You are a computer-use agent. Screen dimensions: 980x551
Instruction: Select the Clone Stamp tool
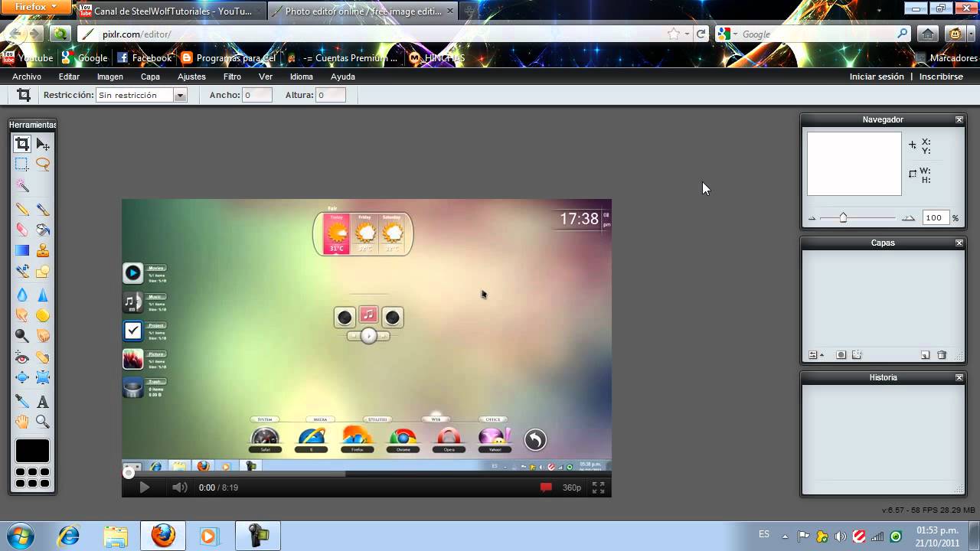tap(43, 250)
